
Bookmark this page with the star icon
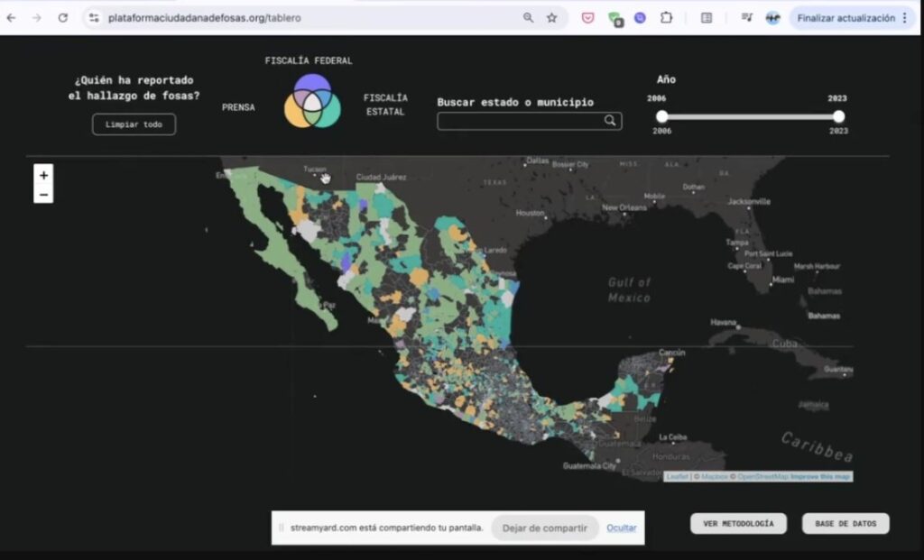[x=551, y=17]
